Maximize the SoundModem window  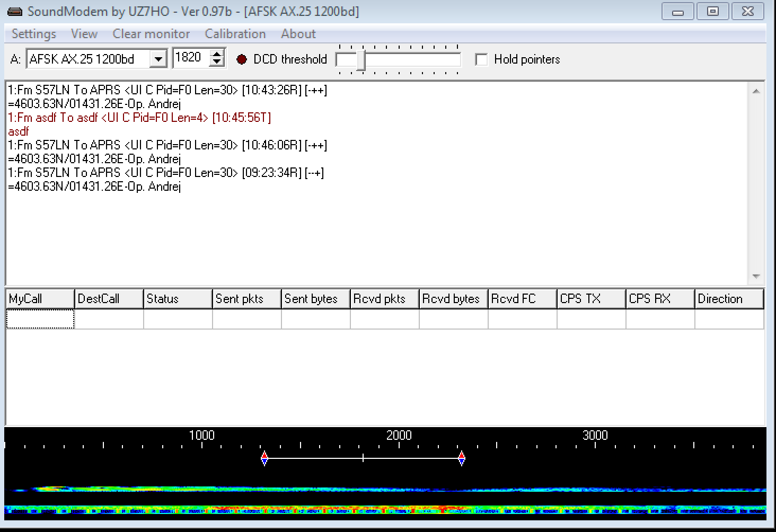(x=713, y=11)
